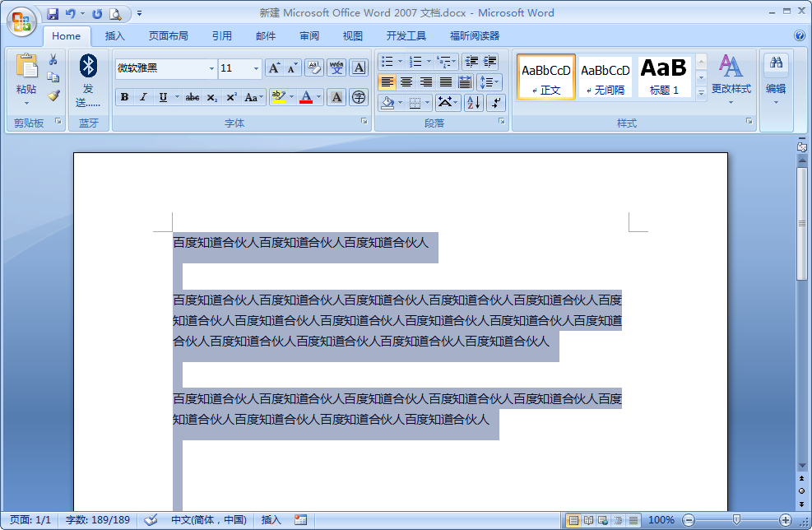Open the phonetic guide (wén) tool
The height and width of the screenshot is (530, 812).
tap(336, 67)
